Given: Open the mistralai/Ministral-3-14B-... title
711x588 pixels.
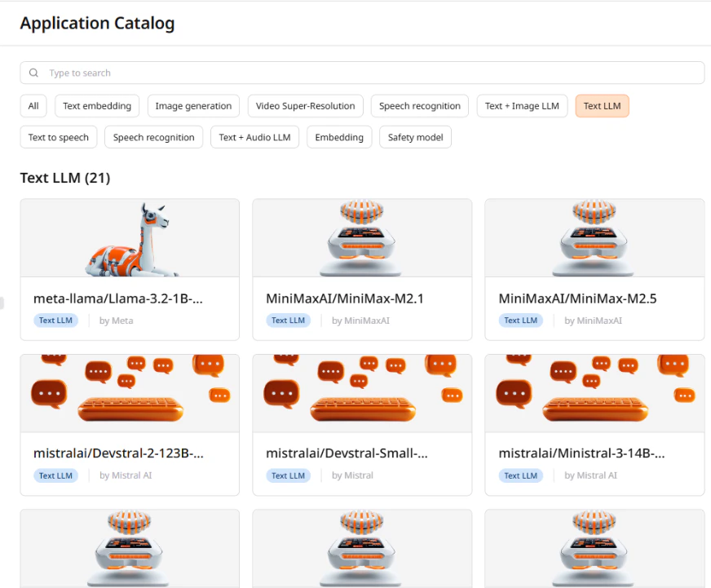Looking at the screenshot, I should (x=581, y=453).
